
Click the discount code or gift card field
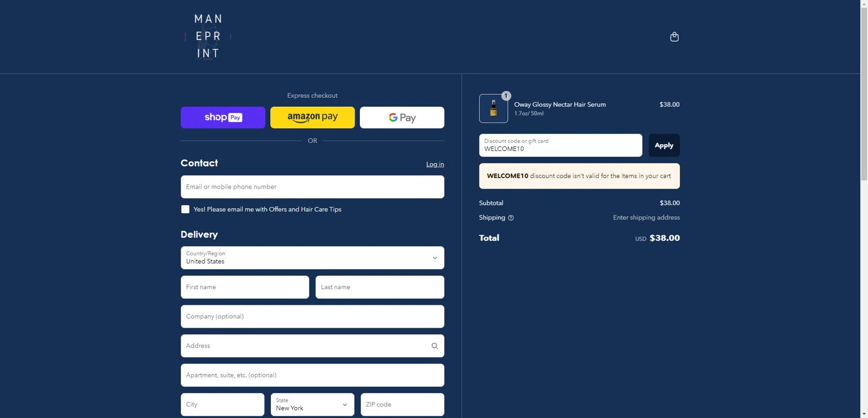click(561, 145)
